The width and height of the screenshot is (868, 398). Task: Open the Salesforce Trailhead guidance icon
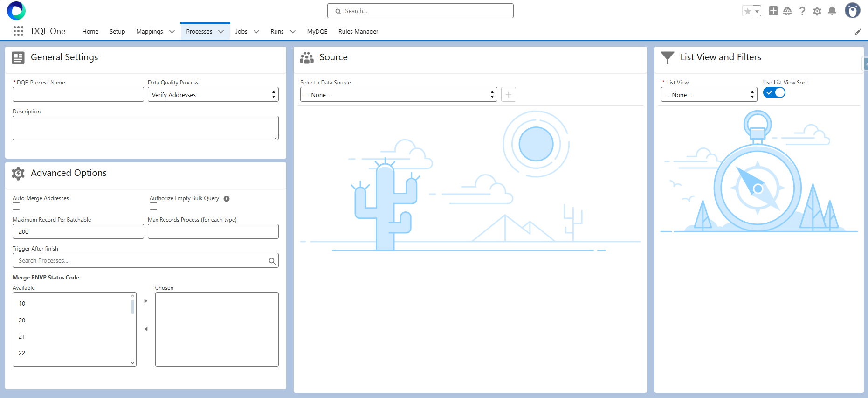(787, 11)
